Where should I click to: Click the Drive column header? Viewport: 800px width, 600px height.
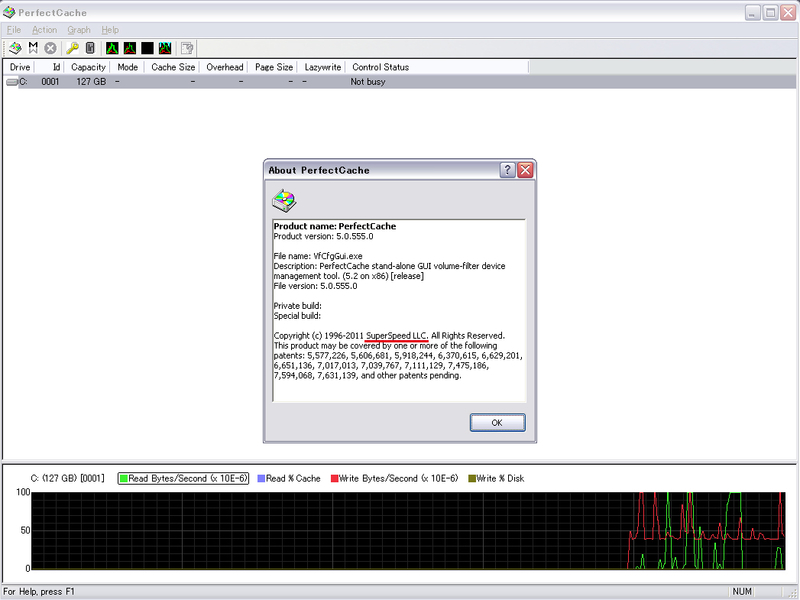(19, 67)
